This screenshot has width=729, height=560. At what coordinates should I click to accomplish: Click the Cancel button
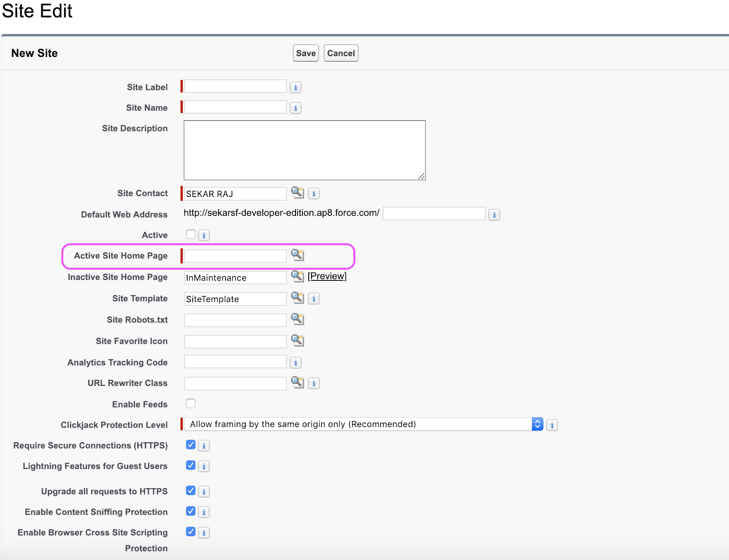pyautogui.click(x=341, y=53)
